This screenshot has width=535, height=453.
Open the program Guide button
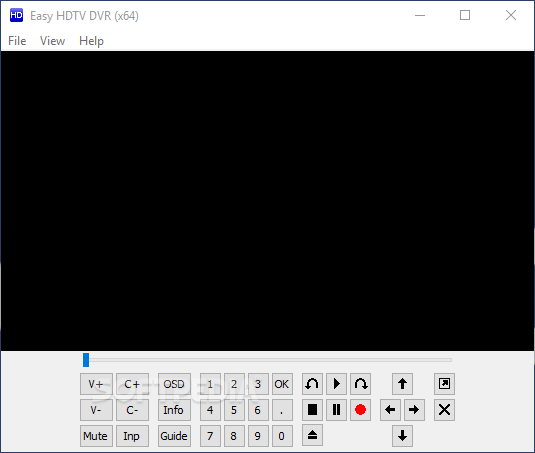(x=174, y=436)
